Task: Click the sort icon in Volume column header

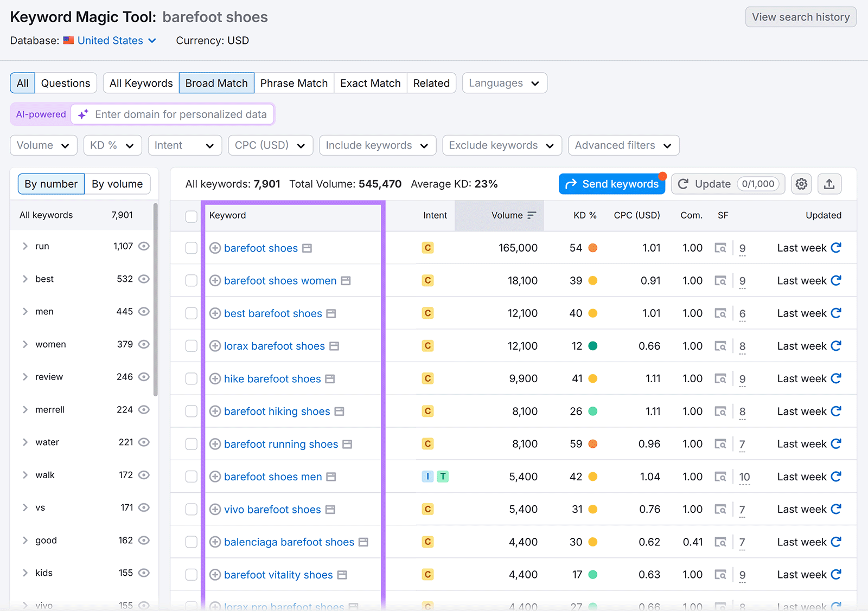Action: point(532,215)
